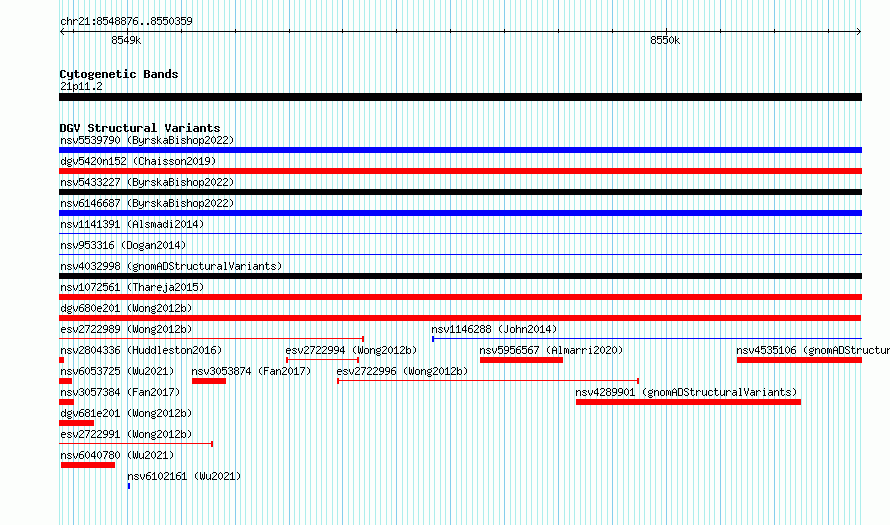The image size is (890, 525).
Task: Click the red bar under nsv5956567
Action: pyautogui.click(x=521, y=360)
